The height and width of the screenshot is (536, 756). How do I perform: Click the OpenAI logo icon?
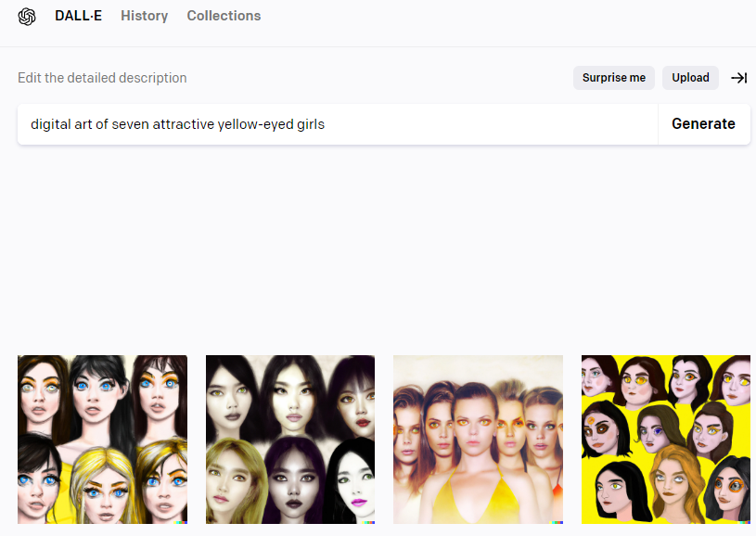click(x=27, y=17)
